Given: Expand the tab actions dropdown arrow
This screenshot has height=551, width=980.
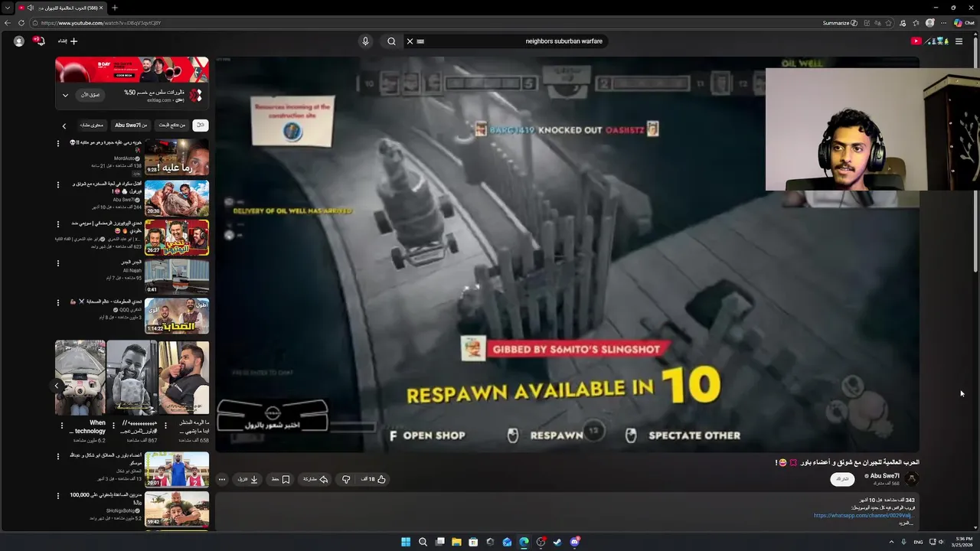Looking at the screenshot, I should coord(7,8).
